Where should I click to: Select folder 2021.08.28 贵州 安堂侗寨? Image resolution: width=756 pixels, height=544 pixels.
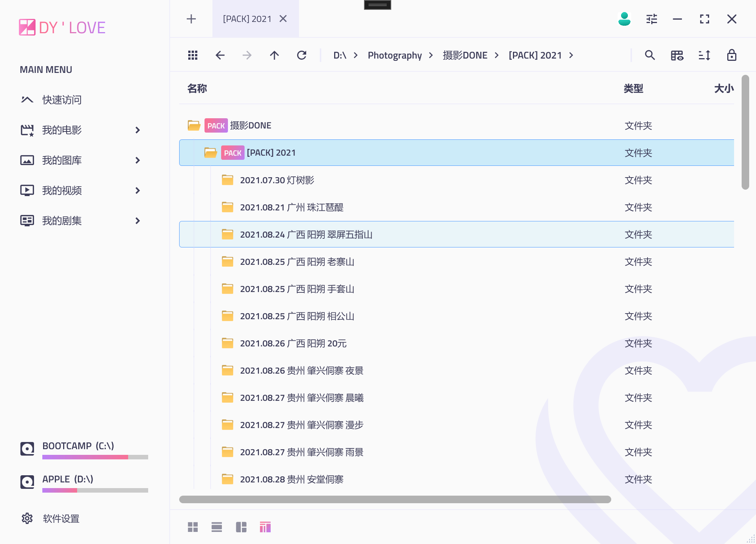(457, 479)
